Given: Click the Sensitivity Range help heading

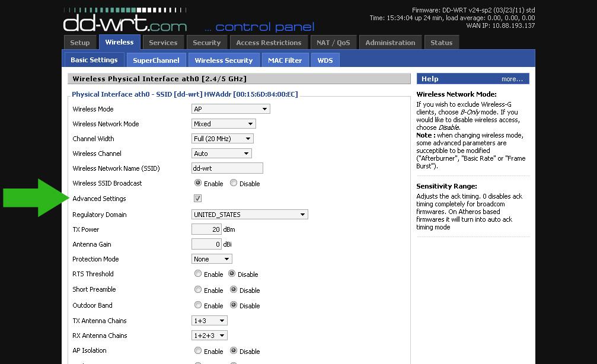Looking at the screenshot, I should pos(446,186).
